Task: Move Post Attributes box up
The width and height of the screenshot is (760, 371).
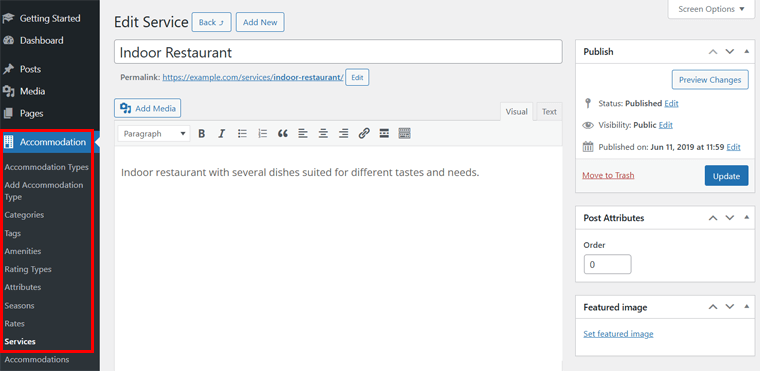Action: tap(712, 218)
